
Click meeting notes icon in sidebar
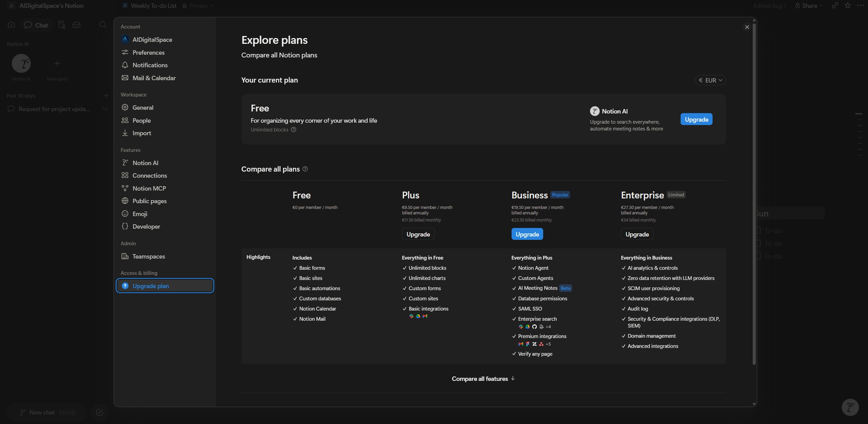pos(62,25)
